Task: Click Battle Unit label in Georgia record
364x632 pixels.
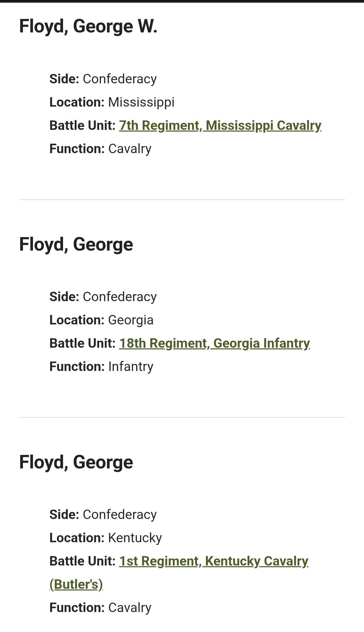Action: pyautogui.click(x=83, y=343)
